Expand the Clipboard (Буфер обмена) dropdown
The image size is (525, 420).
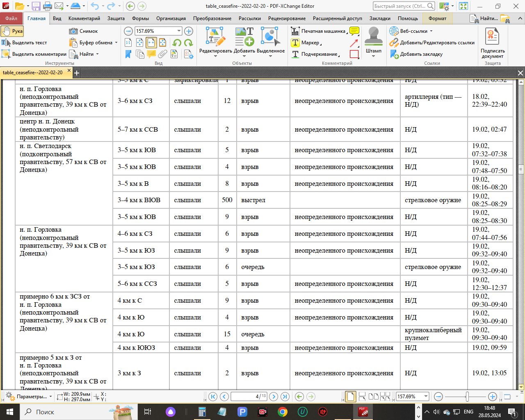116,43
